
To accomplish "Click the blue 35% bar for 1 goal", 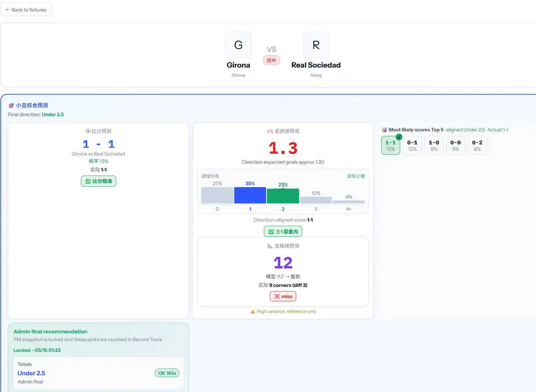I will [x=250, y=195].
